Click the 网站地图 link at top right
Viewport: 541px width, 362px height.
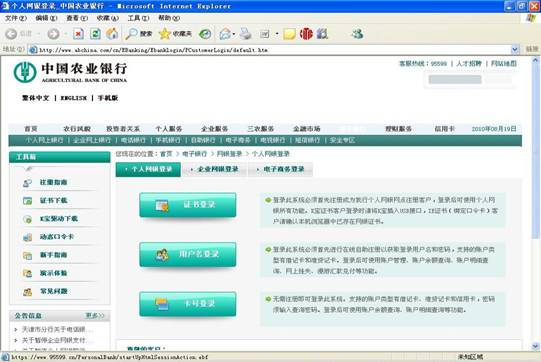click(x=504, y=63)
